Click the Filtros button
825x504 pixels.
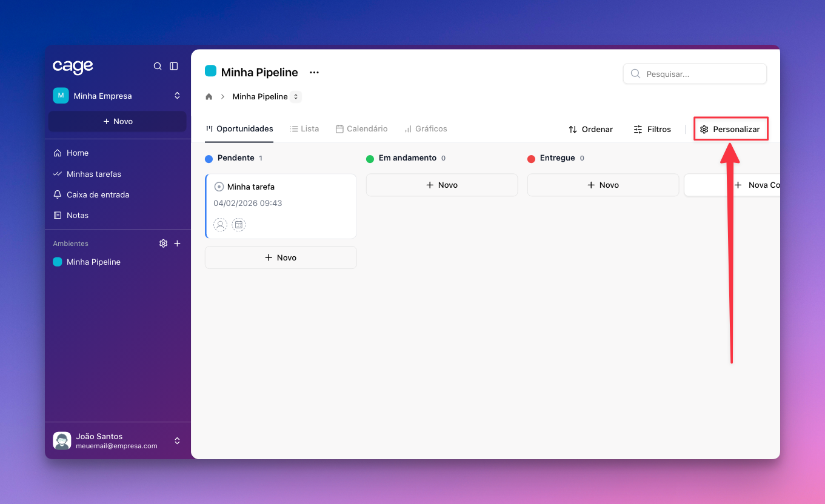click(652, 129)
